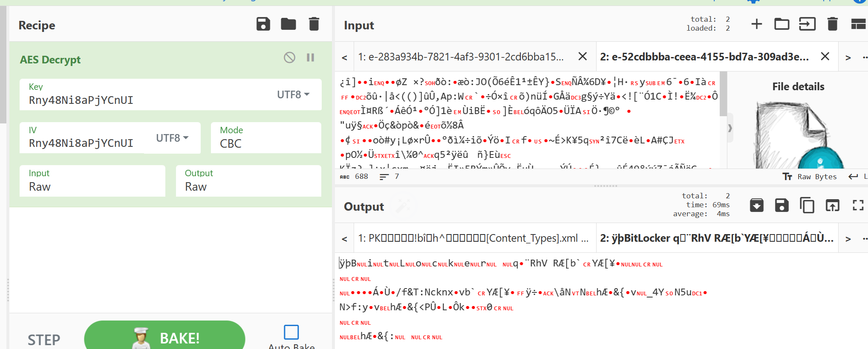Image resolution: width=868 pixels, height=349 pixels.
Task: Open Raw Bytes encoding selector
Action: point(810,177)
